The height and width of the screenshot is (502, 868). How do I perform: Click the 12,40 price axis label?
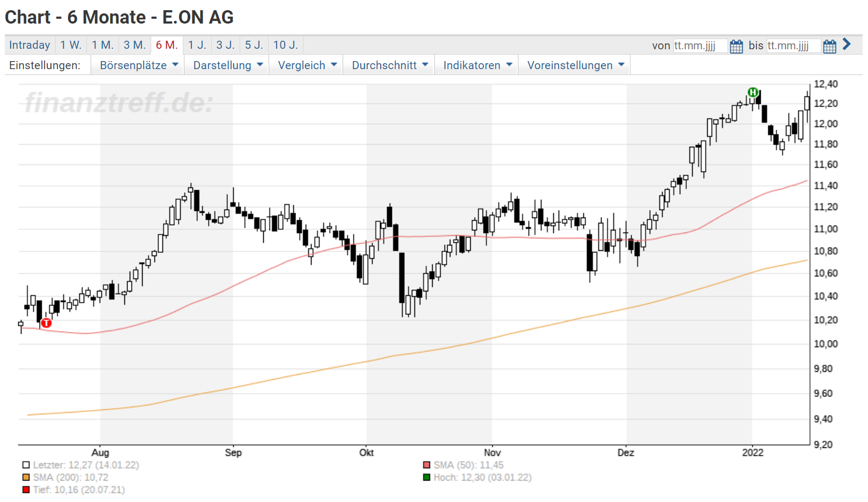(x=826, y=84)
